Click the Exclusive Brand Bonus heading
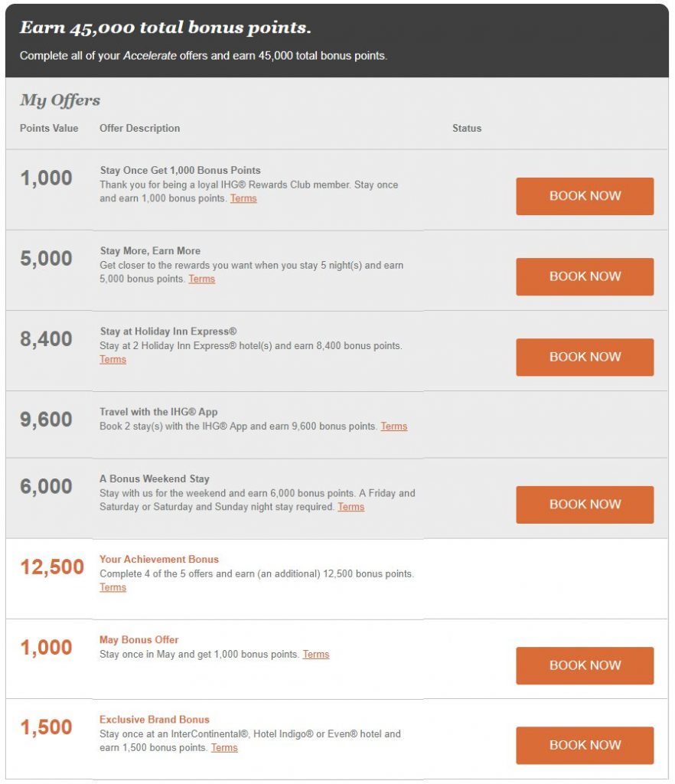This screenshot has height=784, width=675. [155, 720]
